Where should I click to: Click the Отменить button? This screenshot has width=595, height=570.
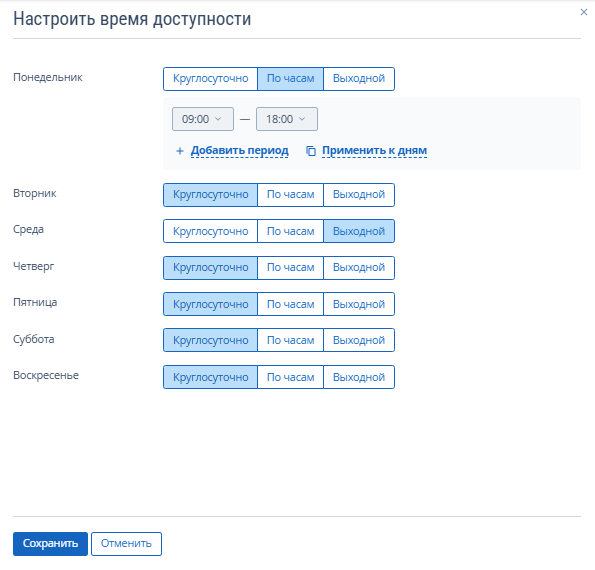(126, 544)
